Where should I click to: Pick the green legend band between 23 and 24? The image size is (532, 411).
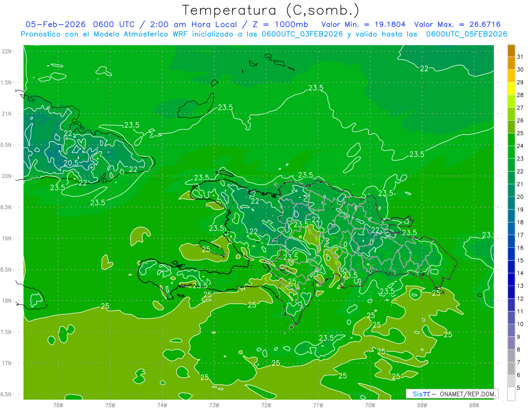(x=511, y=152)
